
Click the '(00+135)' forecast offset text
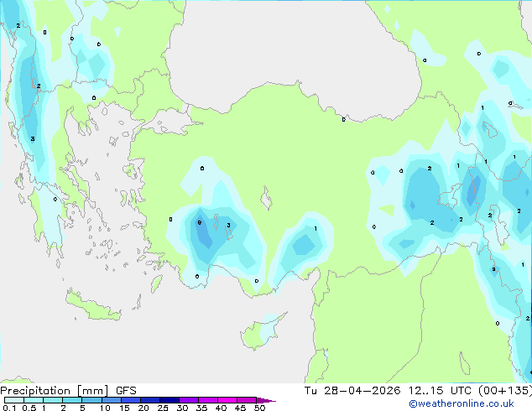pos(505,391)
